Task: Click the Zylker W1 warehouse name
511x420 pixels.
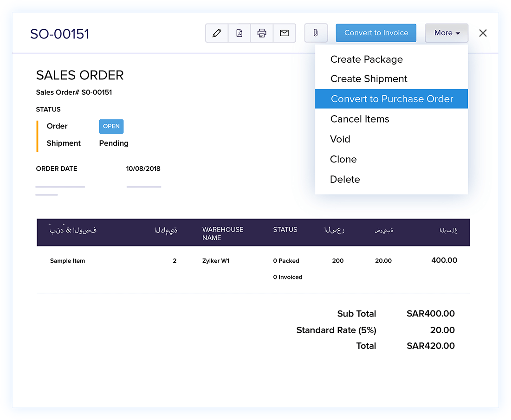Action: coord(216,261)
